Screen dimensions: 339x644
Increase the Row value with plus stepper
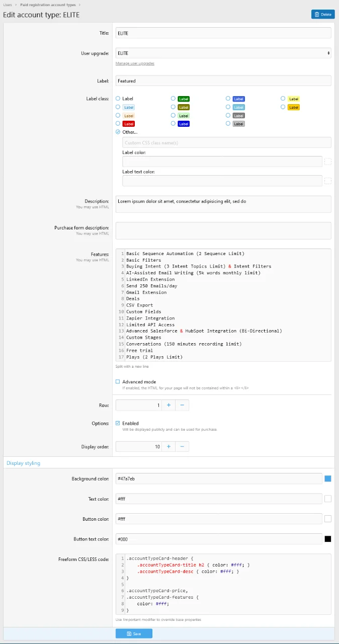point(168,405)
